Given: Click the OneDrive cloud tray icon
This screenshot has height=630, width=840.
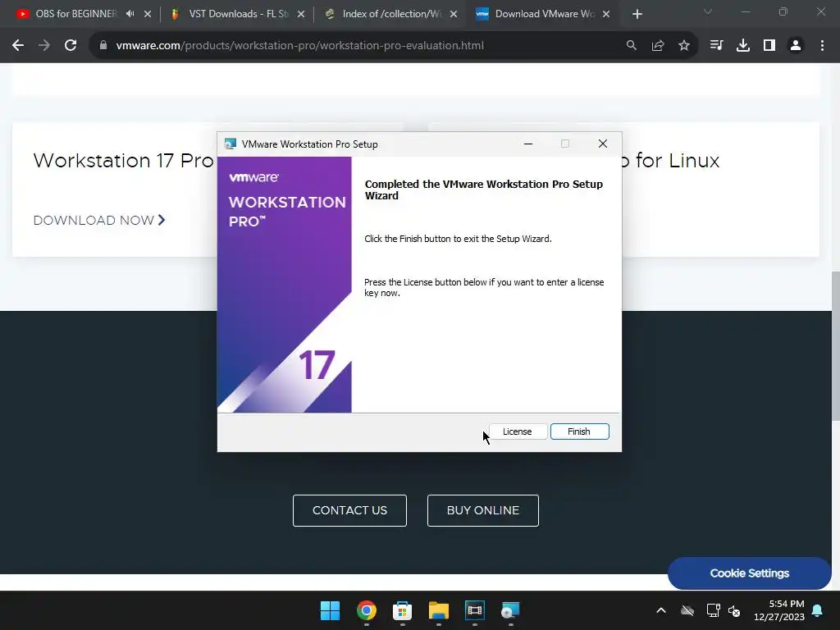Looking at the screenshot, I should pyautogui.click(x=687, y=610).
